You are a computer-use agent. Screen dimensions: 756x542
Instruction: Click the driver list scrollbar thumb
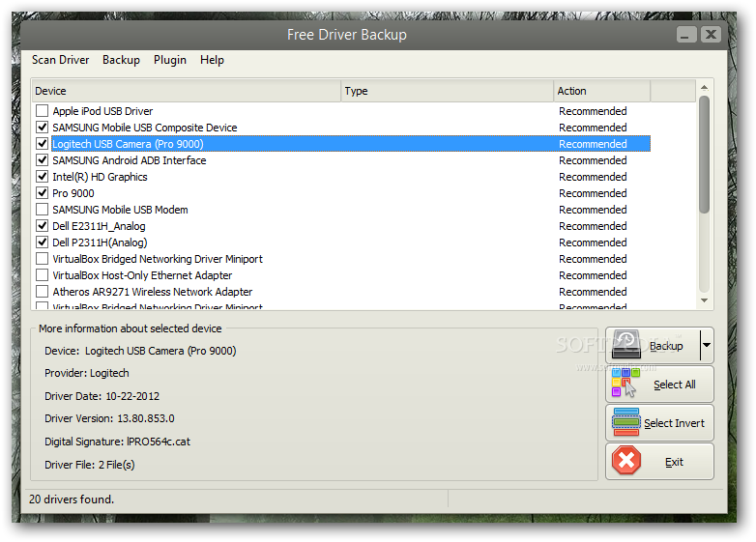point(704,155)
